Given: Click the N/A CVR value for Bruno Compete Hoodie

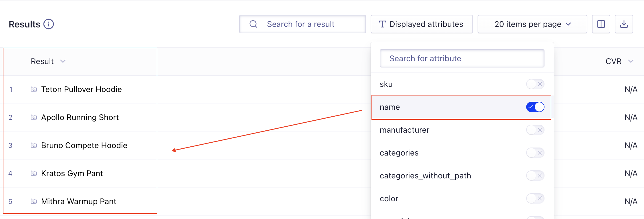Looking at the screenshot, I should 631,146.
